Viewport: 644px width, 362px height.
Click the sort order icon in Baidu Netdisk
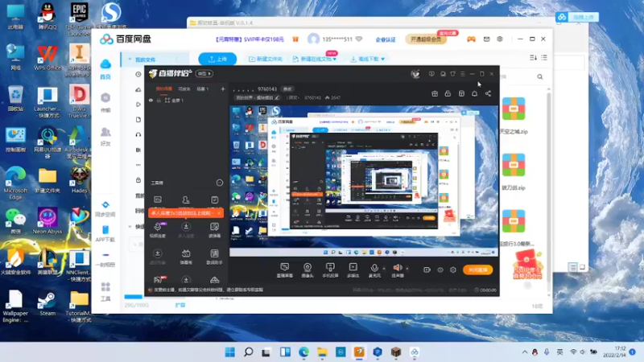tap(533, 58)
